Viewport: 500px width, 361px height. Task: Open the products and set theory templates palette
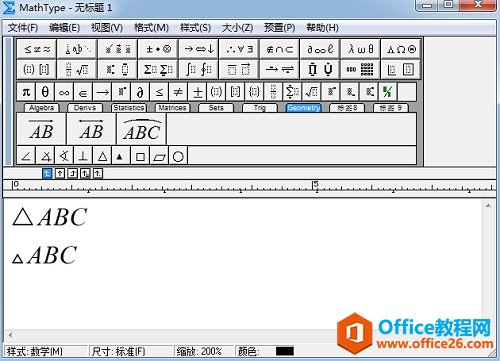pos(320,69)
